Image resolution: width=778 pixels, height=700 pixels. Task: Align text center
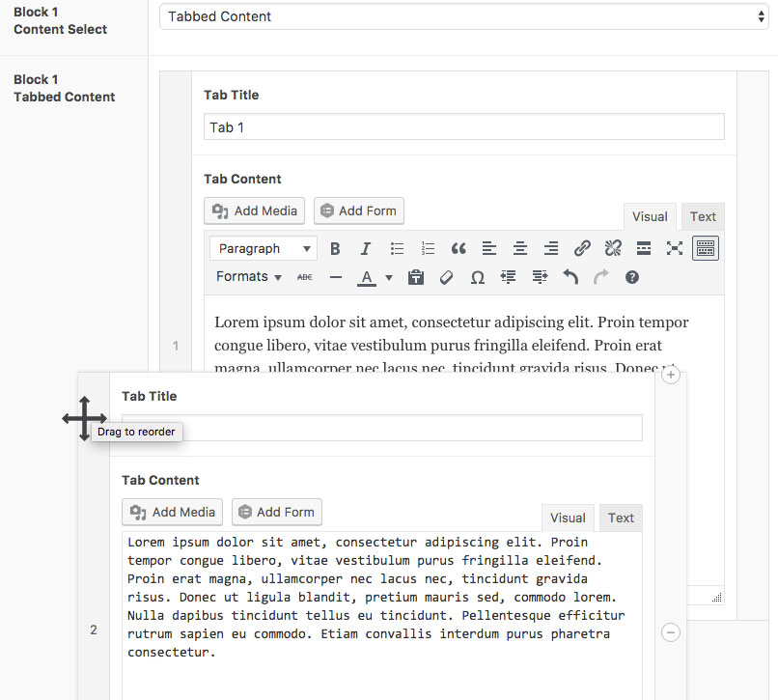tap(520, 248)
